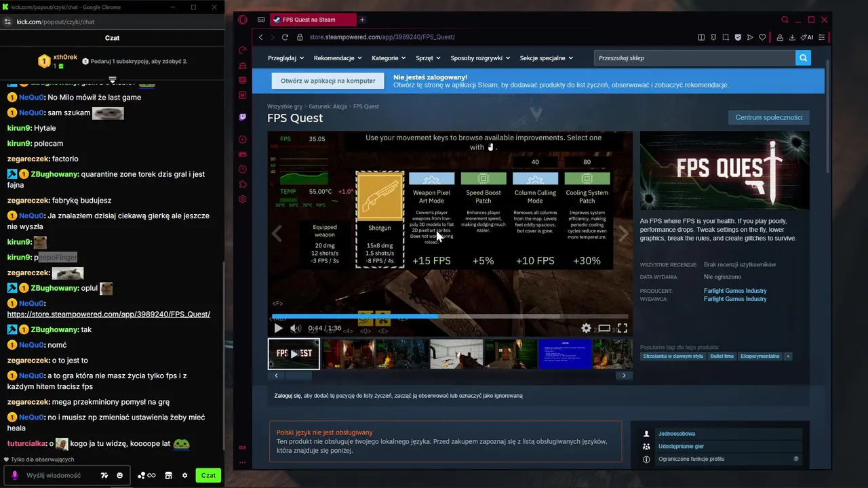Click Gatunek: Akcja breadcrumb link
This screenshot has height=488, width=868.
point(328,106)
